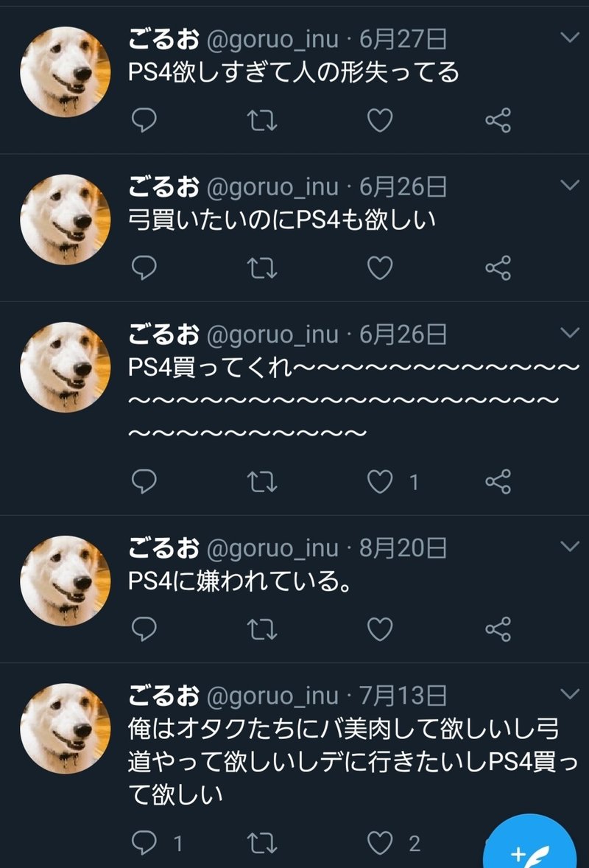Retweet the June 27 tweet

(261, 120)
